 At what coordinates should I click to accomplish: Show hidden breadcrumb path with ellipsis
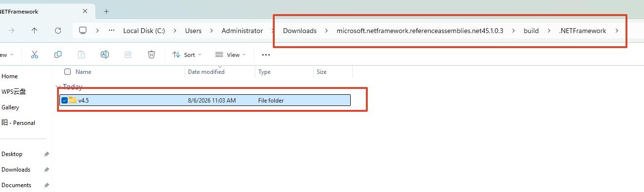[x=112, y=31]
